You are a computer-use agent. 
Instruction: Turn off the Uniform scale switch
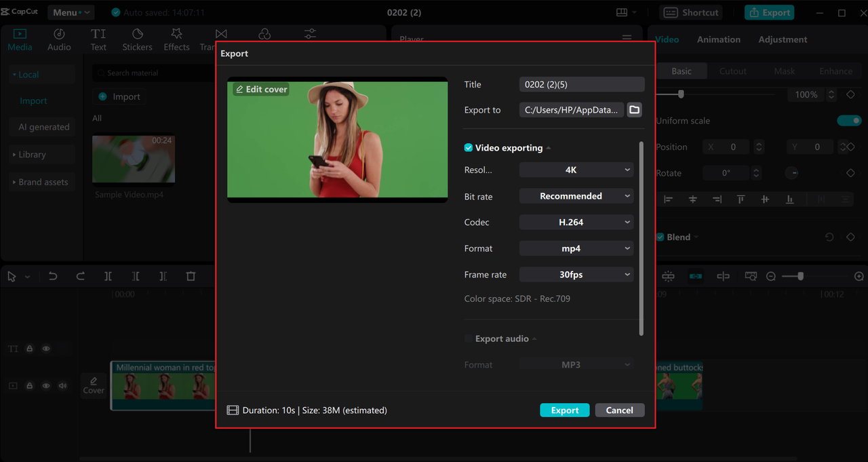[849, 121]
